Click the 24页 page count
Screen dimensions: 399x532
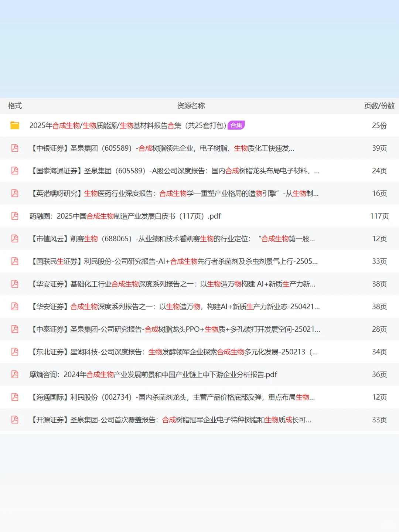tap(379, 171)
